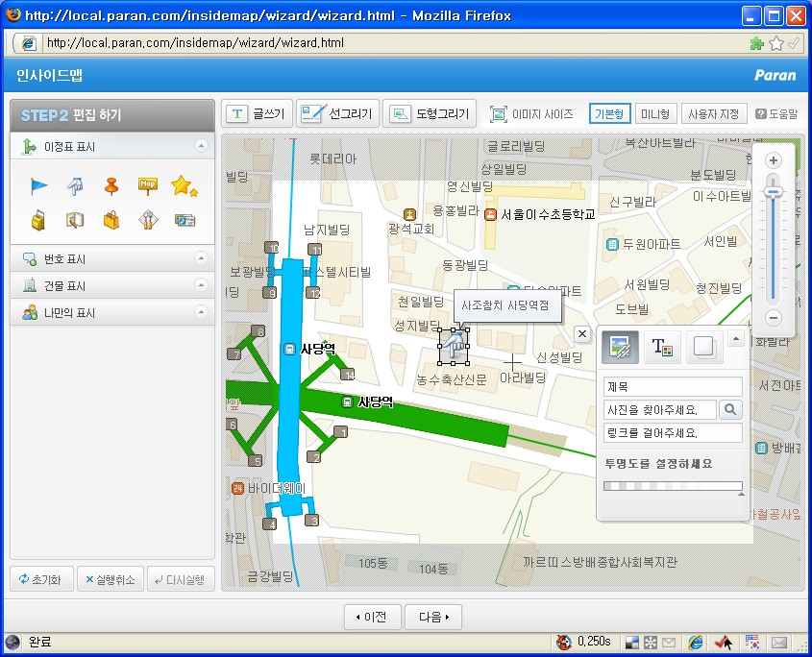Screen dimensions: 812x657
Task: Click the 제목 title input field
Action: tap(673, 387)
